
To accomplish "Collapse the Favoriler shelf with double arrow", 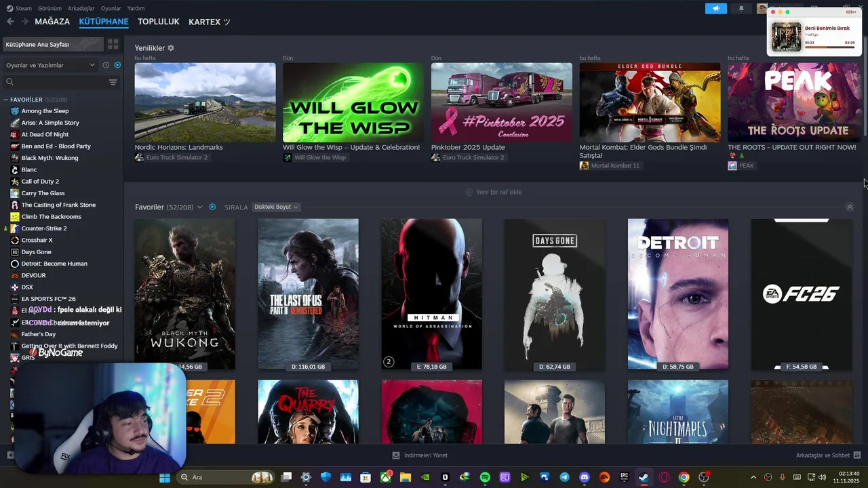I will click(x=850, y=207).
